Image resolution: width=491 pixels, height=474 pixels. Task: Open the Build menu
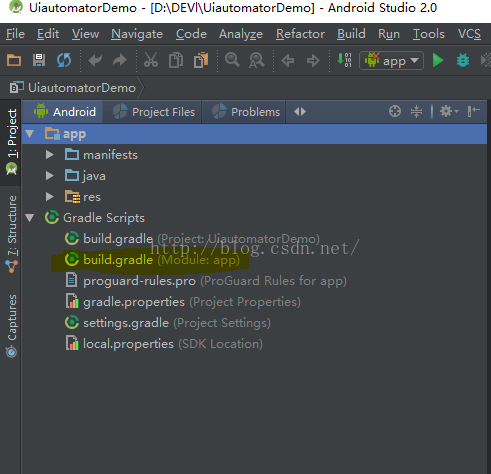coord(351,34)
